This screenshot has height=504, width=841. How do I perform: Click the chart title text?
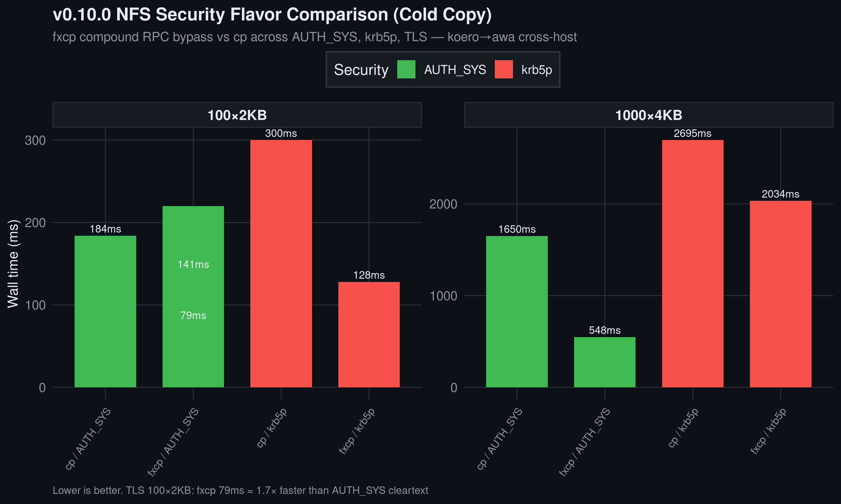272,14
